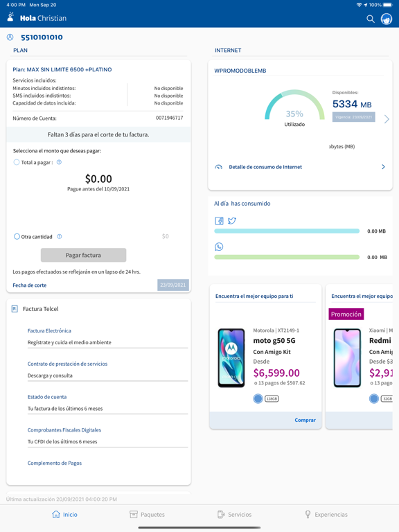Tap the WhatsApp usage icon

pos(219,247)
